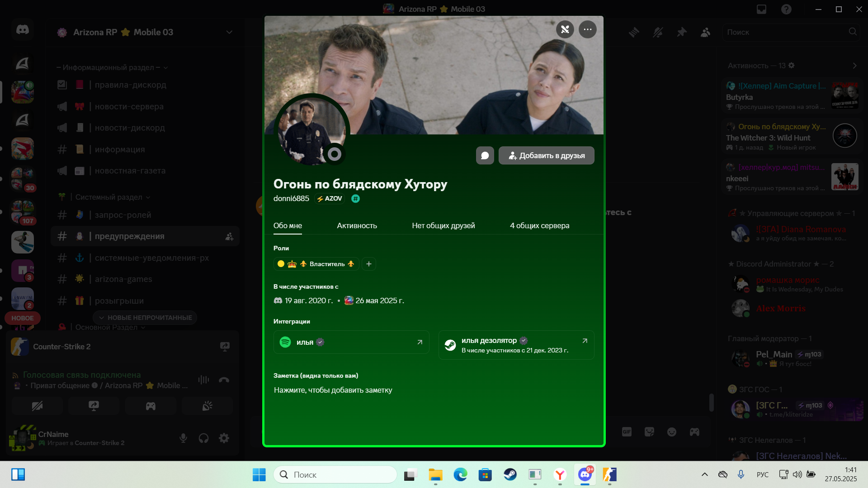Disconnect from voice channel
Viewport: 868px width, 488px height.
tap(224, 380)
